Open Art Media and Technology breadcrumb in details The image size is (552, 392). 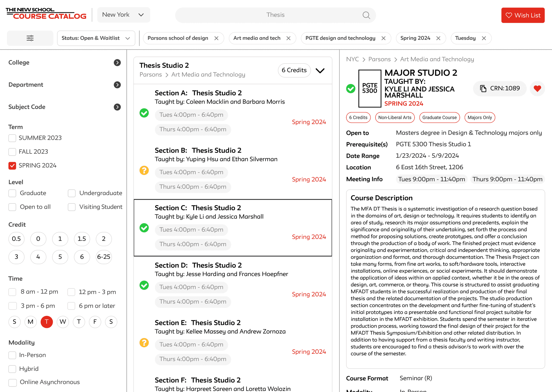pos(437,59)
